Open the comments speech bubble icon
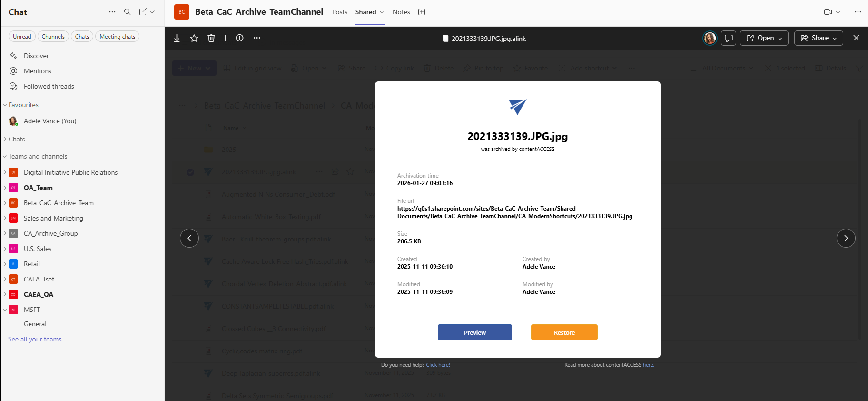Screen dimensions: 868x401 click(x=728, y=38)
